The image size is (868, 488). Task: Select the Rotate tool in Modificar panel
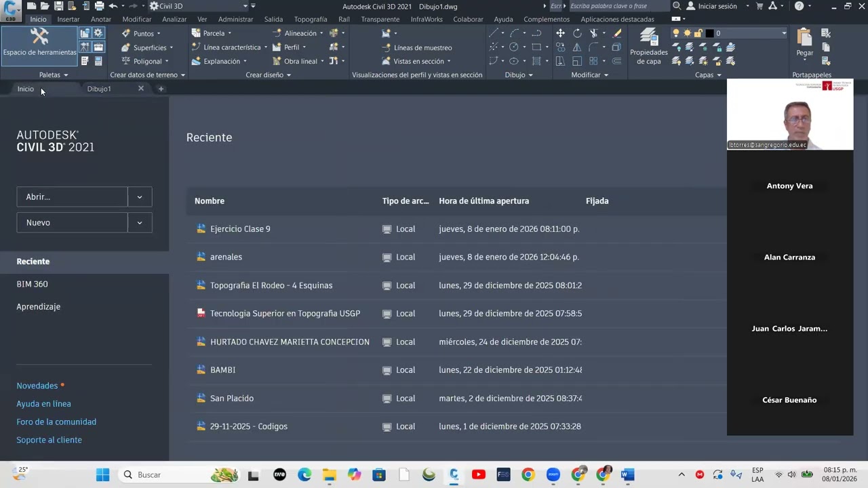coord(577,33)
